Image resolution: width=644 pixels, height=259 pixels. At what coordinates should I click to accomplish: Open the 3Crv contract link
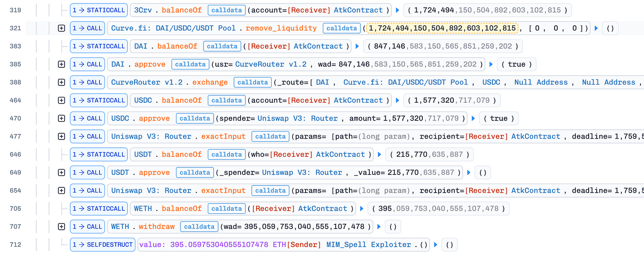pos(142,10)
